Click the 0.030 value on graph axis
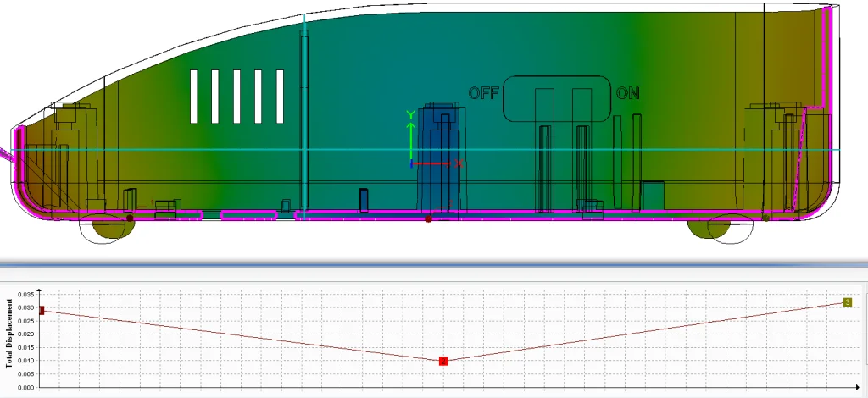Viewport: 868px width, 398px height. (x=26, y=307)
